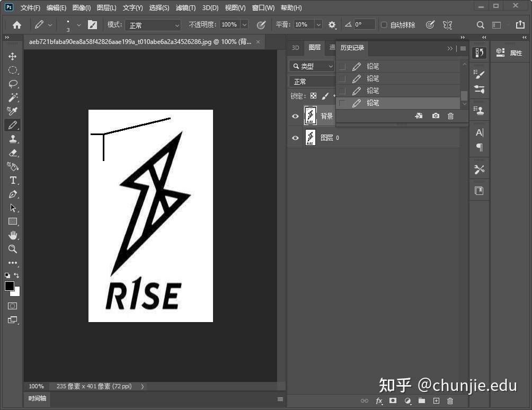
Task: Select the Zoom tool
Action: (x=13, y=249)
